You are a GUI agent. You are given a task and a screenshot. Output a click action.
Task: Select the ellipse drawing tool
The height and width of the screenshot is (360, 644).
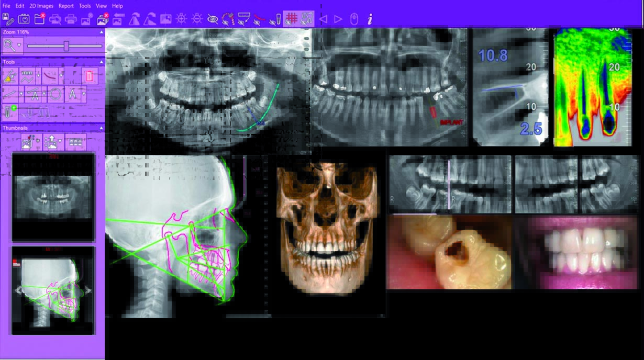[x=55, y=95]
